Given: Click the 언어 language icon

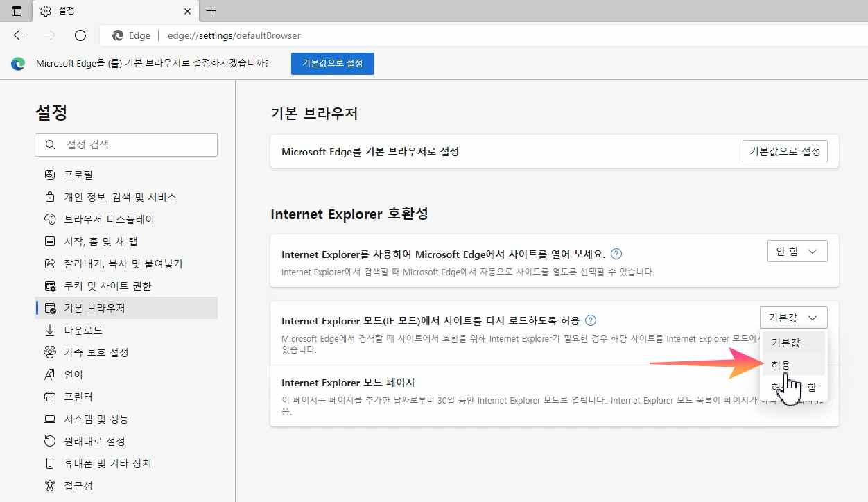Looking at the screenshot, I should pos(50,374).
